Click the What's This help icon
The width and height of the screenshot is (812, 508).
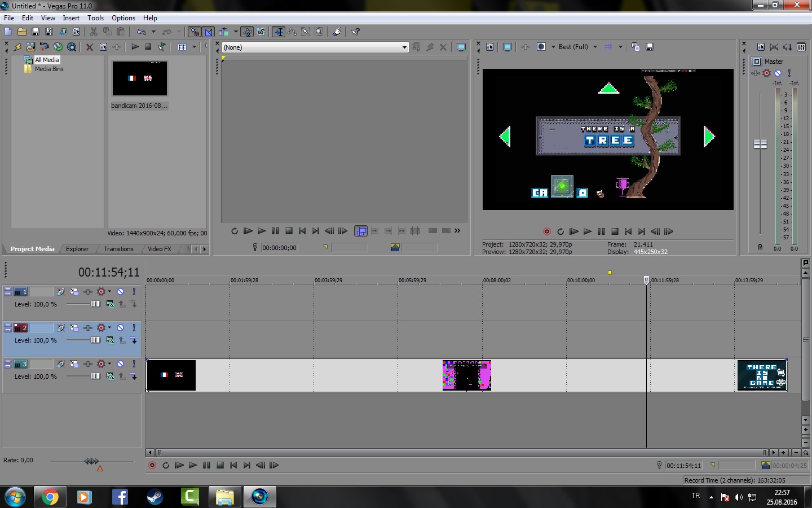[x=356, y=32]
